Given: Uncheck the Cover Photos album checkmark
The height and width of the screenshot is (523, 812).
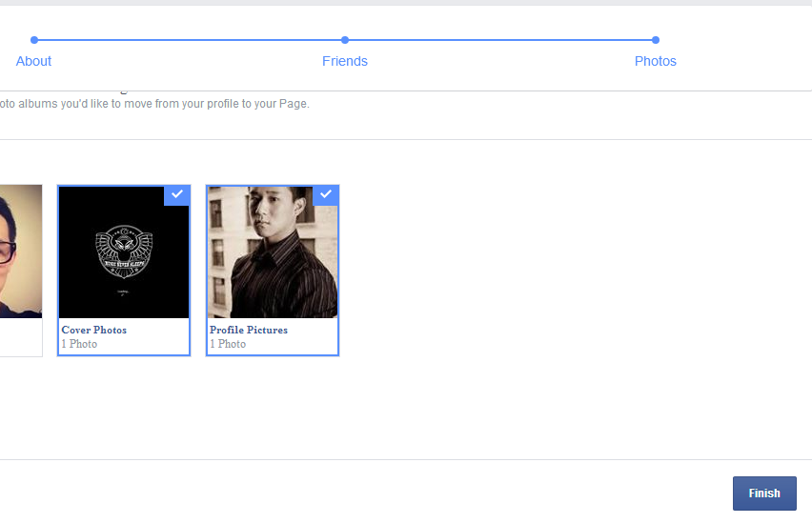Looking at the screenshot, I should 177,194.
